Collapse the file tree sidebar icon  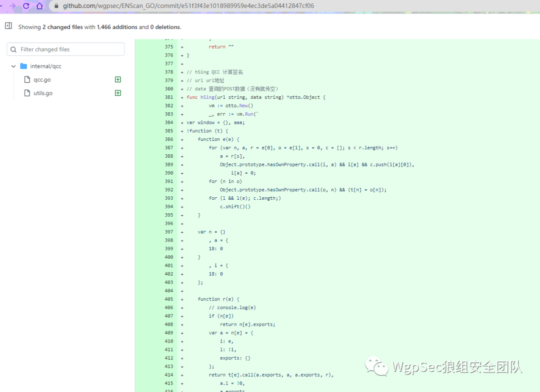[x=8, y=26]
